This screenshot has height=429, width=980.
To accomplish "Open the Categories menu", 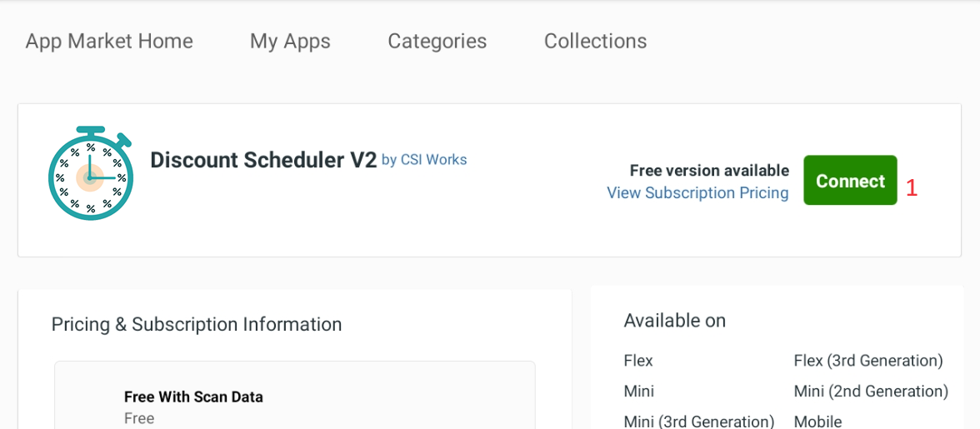I will point(437,41).
